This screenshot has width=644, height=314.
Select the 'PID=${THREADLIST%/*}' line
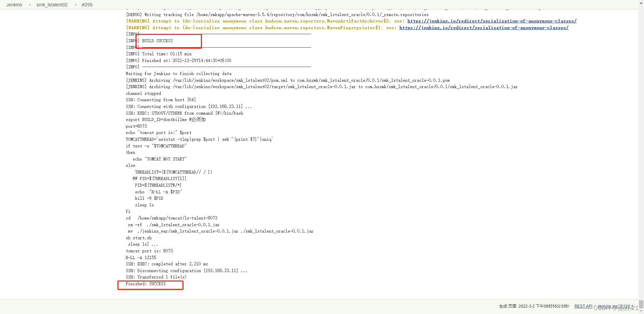point(158,185)
